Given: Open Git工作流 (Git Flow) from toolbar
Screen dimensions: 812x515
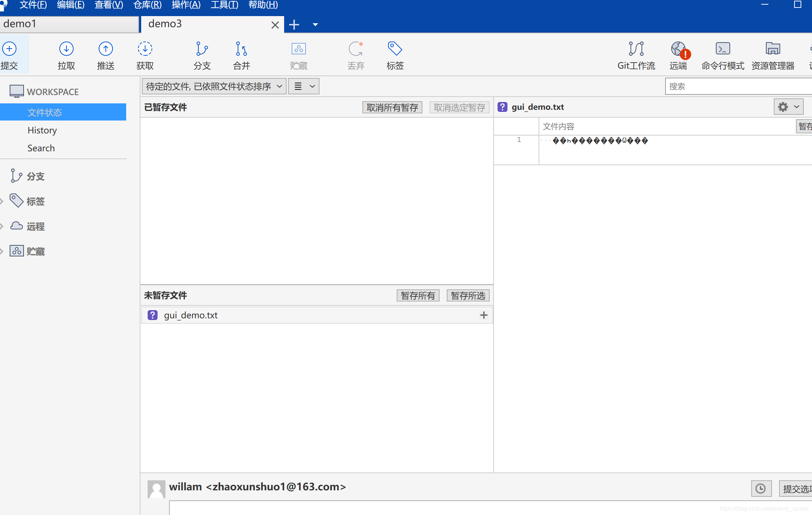Looking at the screenshot, I should coord(636,55).
